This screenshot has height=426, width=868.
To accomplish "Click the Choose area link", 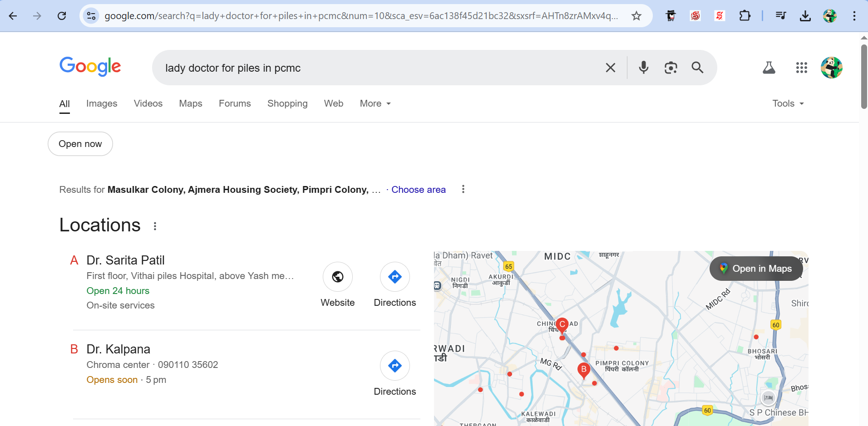I will pos(418,190).
